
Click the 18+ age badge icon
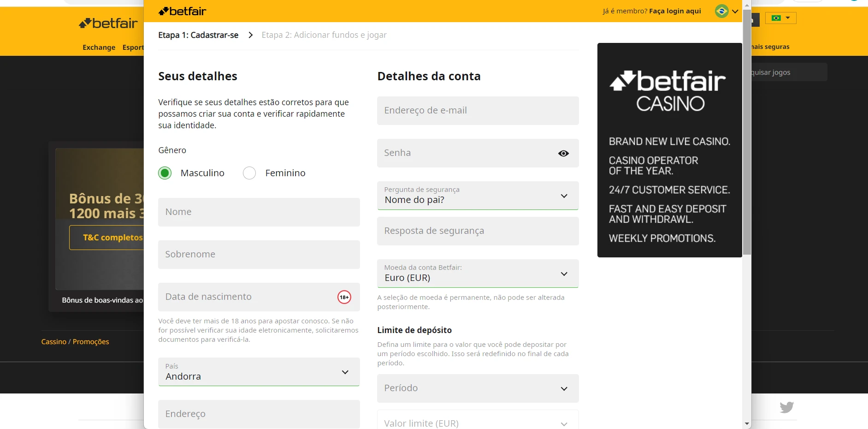[344, 297]
